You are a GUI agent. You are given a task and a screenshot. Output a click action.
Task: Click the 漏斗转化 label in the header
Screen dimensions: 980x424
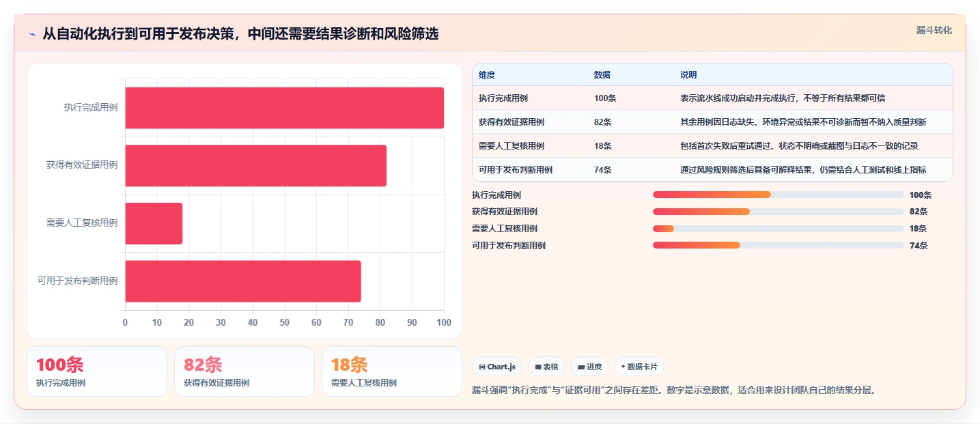coord(934,30)
